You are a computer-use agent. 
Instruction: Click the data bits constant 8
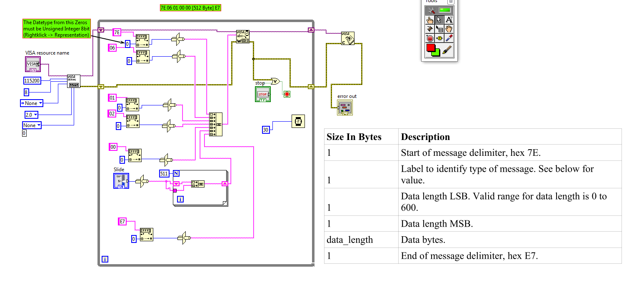[x=26, y=92]
